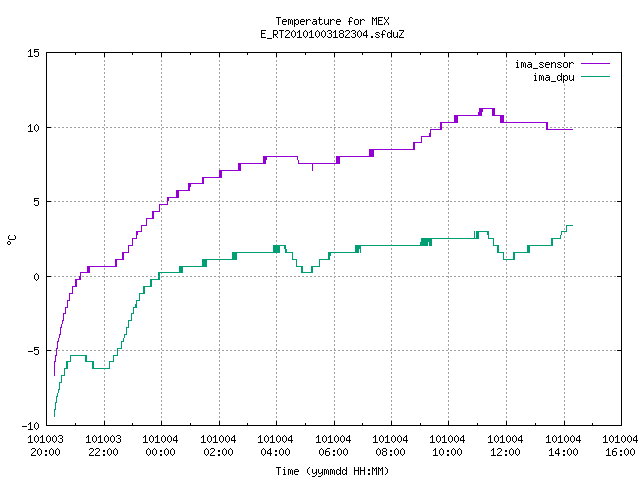Click the x-axis tick 101004 08:00

(391, 446)
